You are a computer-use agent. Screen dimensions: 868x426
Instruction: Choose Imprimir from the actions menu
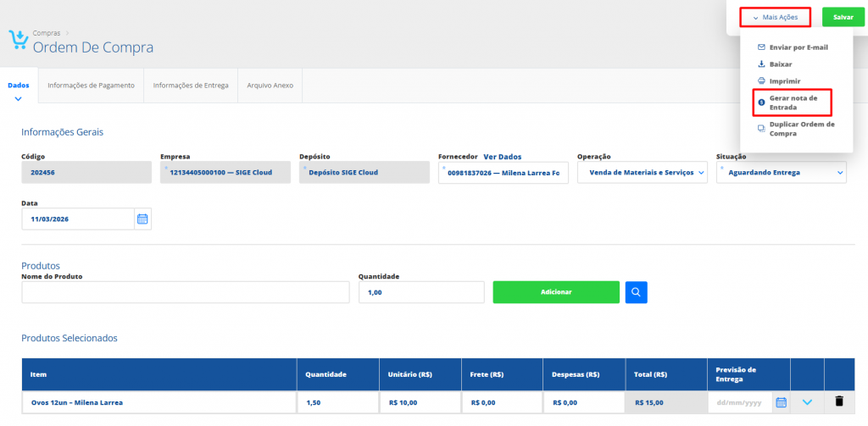click(786, 80)
